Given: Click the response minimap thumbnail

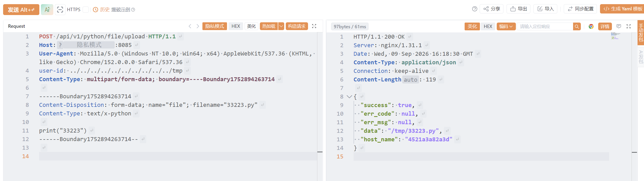Looking at the screenshot, I should tap(616, 36).
